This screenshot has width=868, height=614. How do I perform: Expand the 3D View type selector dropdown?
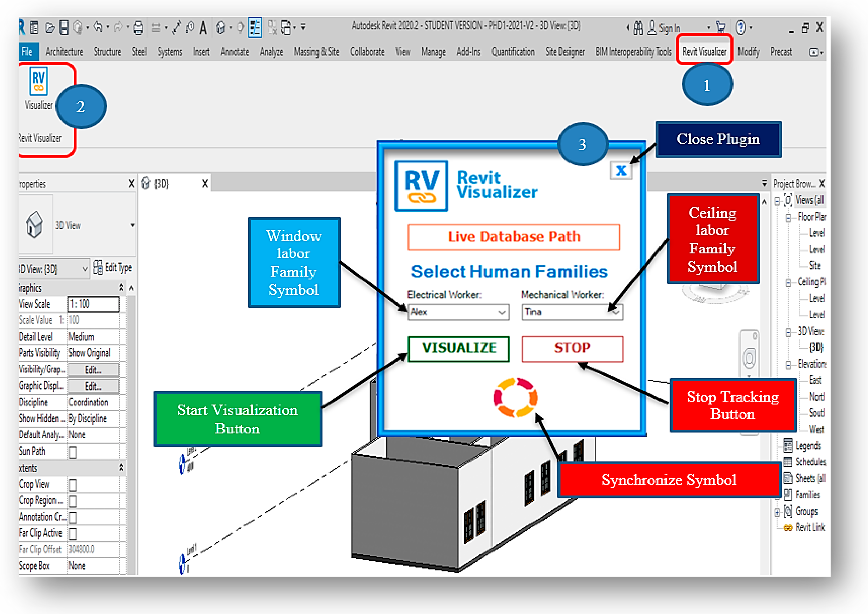133,225
